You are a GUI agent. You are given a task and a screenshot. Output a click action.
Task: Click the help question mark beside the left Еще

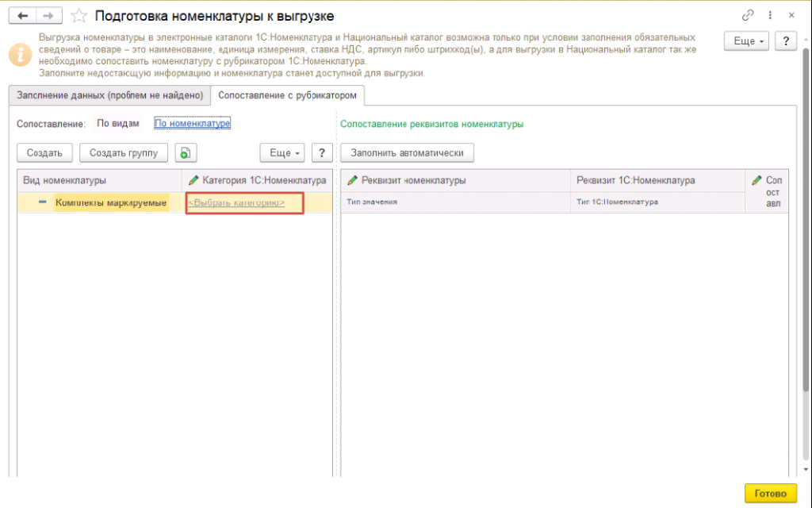pyautogui.click(x=322, y=153)
